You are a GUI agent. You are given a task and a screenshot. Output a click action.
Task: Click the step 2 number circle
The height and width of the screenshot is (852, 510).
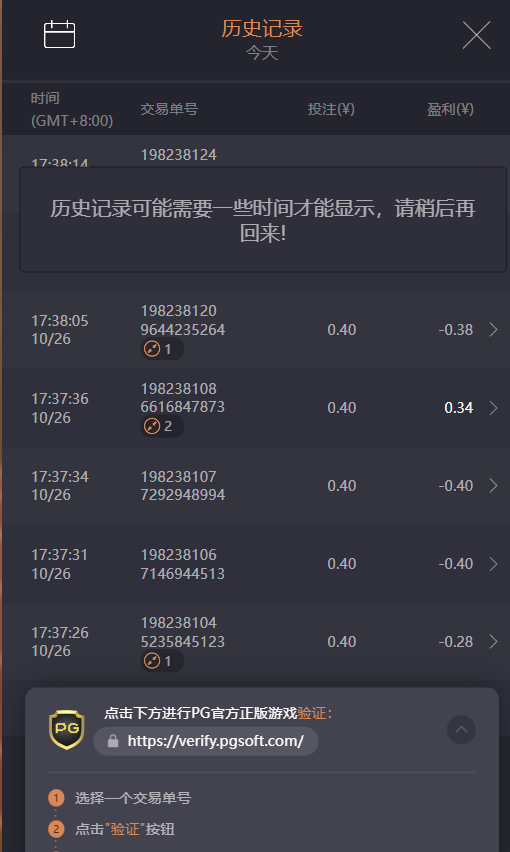tap(55, 829)
